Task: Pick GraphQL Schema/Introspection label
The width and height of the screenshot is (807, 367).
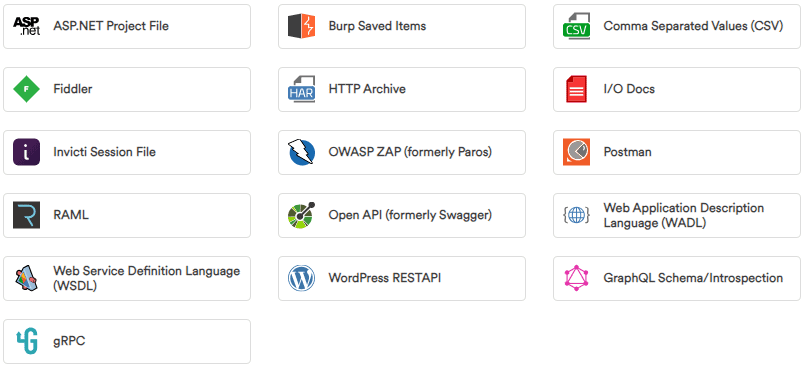Action: tap(693, 278)
